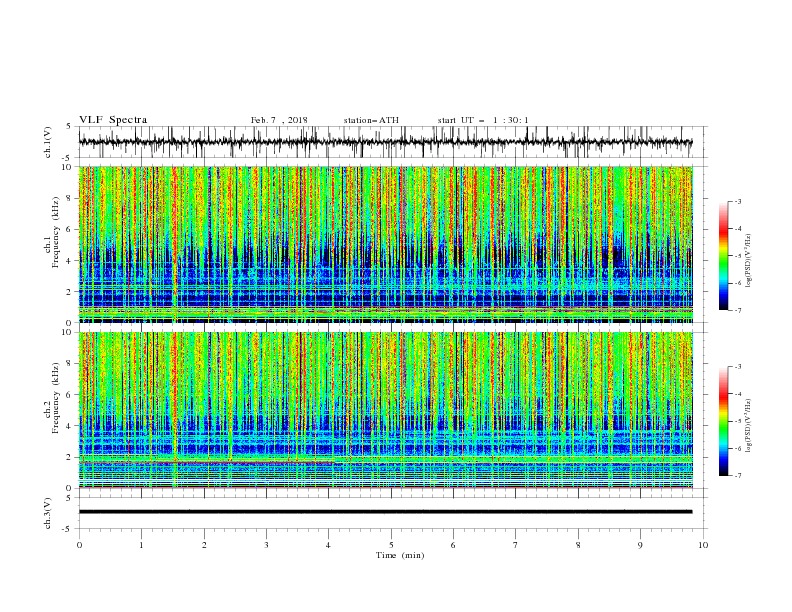Click the ch.1 color bar "log(PSD)(V²/Hz)" label
The width and height of the screenshot is (792, 612).
tap(749, 261)
